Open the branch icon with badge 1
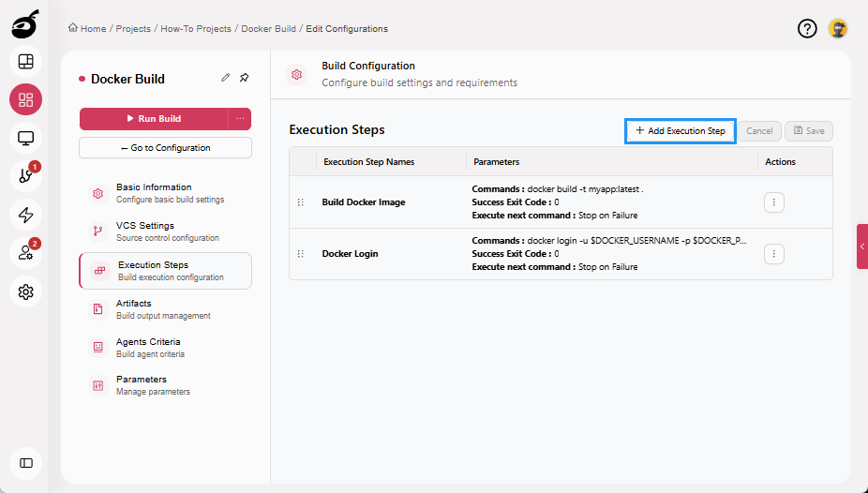 [25, 176]
